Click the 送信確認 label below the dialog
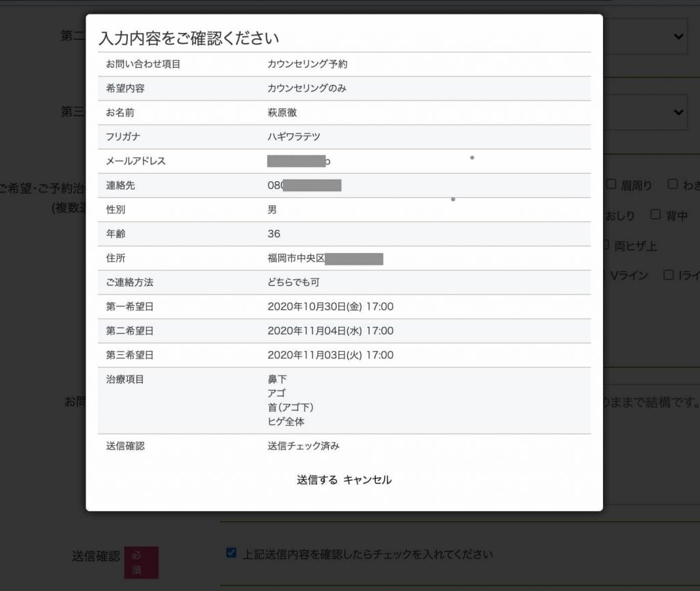The height and width of the screenshot is (591, 700). tap(96, 556)
